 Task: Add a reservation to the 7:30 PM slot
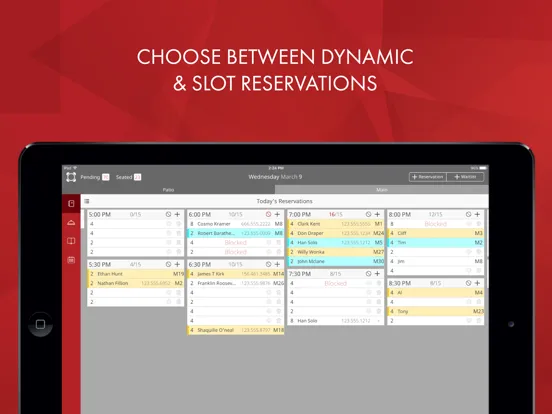pos(377,274)
